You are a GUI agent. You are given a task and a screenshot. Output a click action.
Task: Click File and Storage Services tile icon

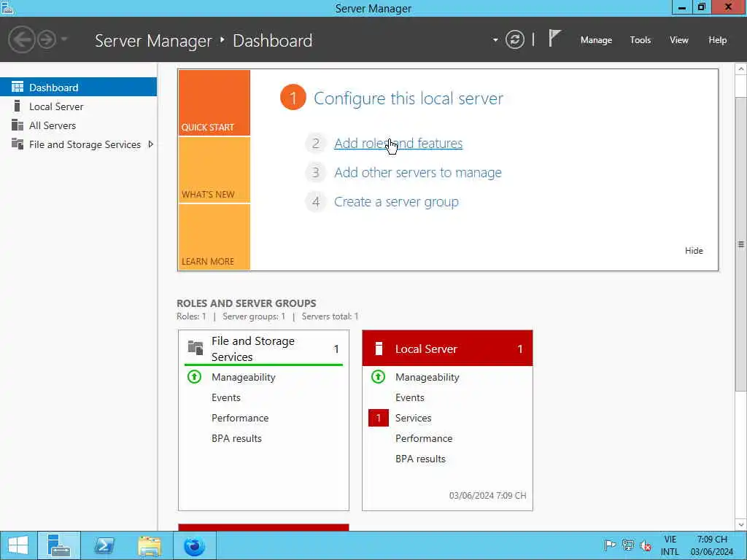(196, 348)
